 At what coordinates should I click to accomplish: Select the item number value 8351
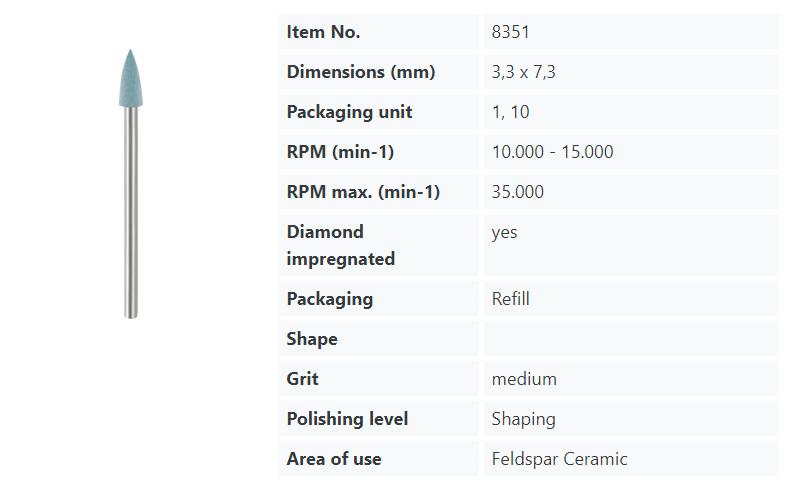point(510,32)
